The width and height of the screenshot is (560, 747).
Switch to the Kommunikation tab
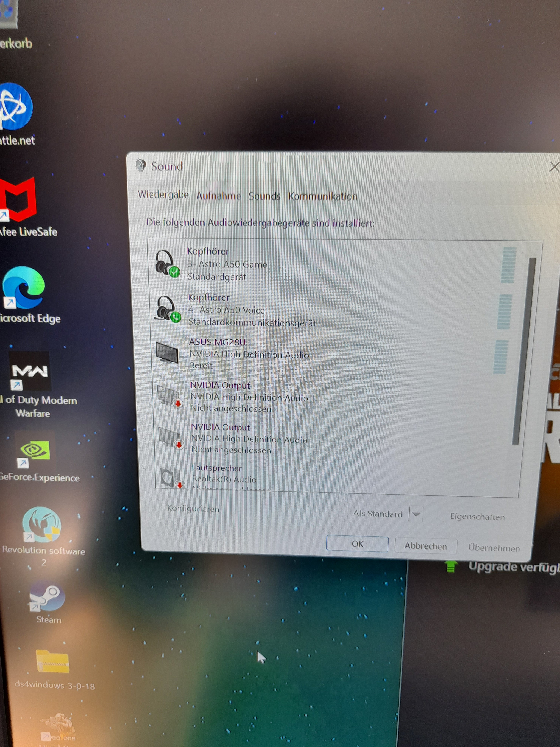coord(322,196)
